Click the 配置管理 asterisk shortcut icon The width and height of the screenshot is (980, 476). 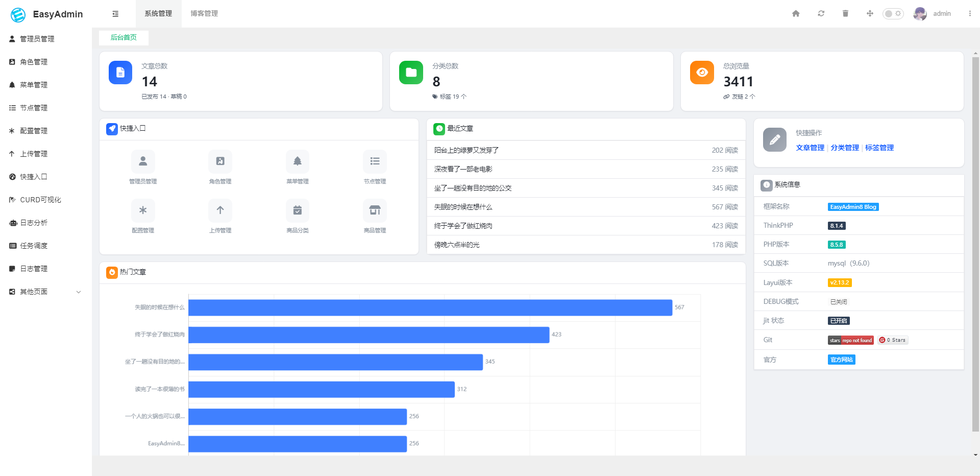point(143,210)
